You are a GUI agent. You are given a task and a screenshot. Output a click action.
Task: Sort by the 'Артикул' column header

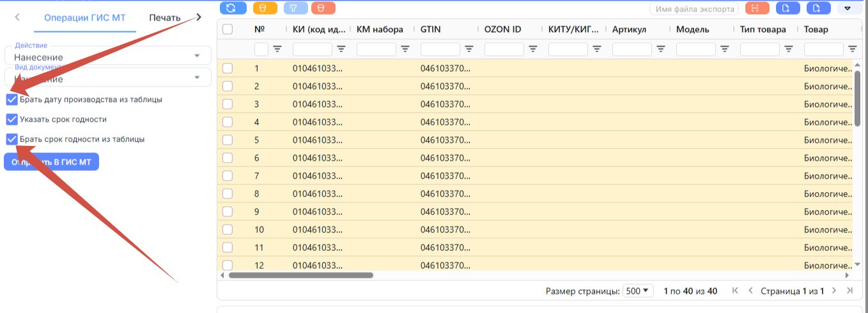[630, 29]
